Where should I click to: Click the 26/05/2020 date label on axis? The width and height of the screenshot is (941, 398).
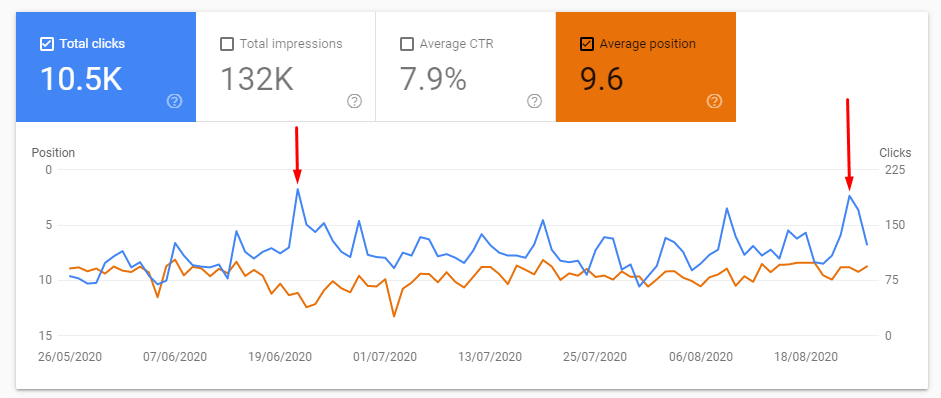70,357
